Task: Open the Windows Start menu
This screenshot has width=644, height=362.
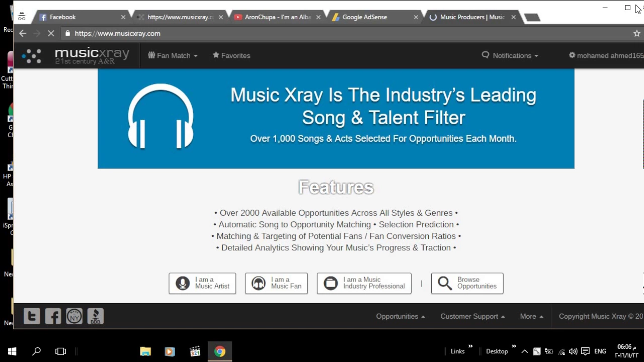Action: coord(12,351)
